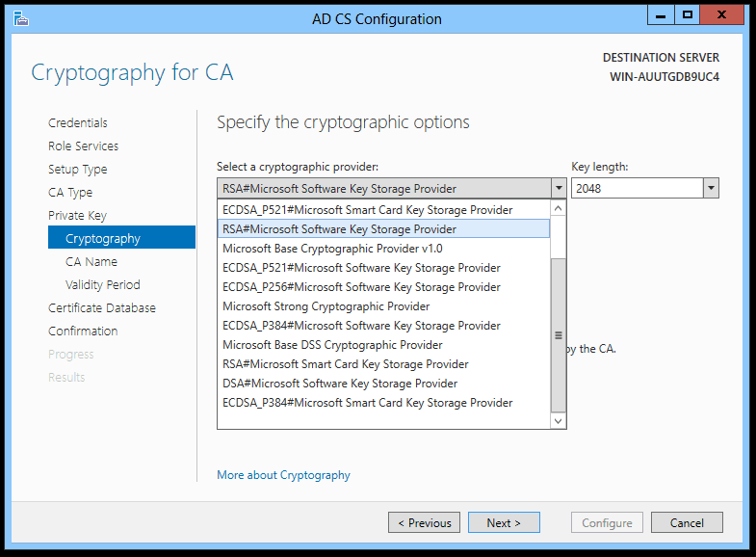Go to the Credentials step
The width and height of the screenshot is (756, 557).
[x=78, y=122]
